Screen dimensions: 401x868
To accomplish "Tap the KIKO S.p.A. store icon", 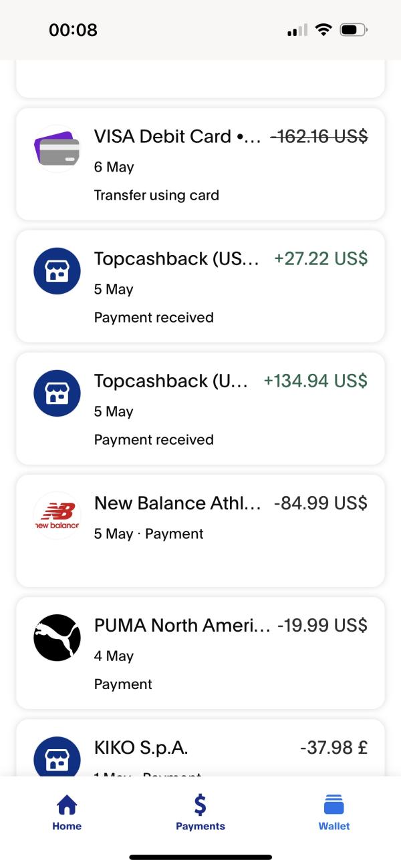I will point(57,756).
